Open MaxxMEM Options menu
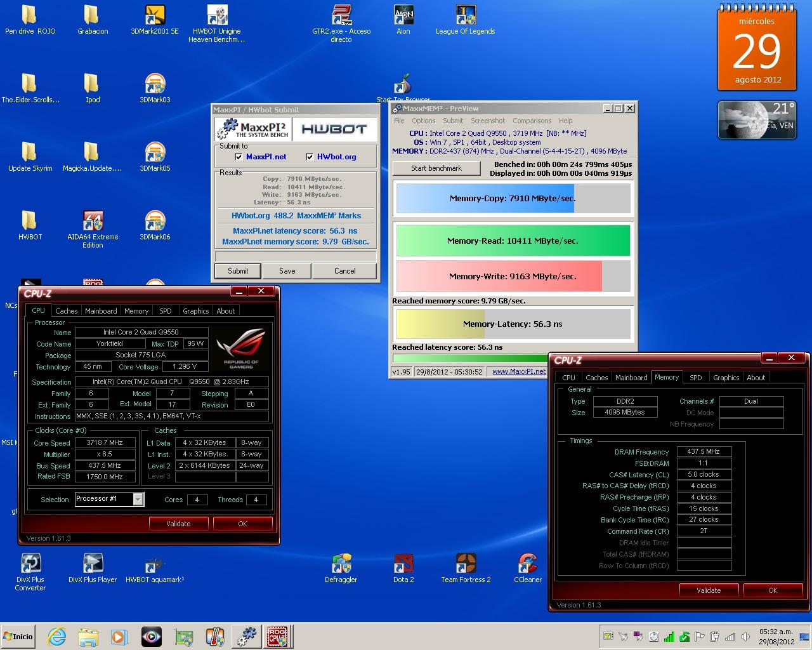812x650 pixels. coord(423,121)
